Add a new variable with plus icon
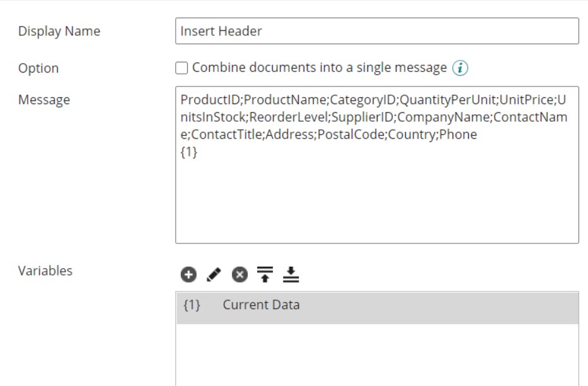The height and width of the screenshot is (386, 588). click(188, 274)
